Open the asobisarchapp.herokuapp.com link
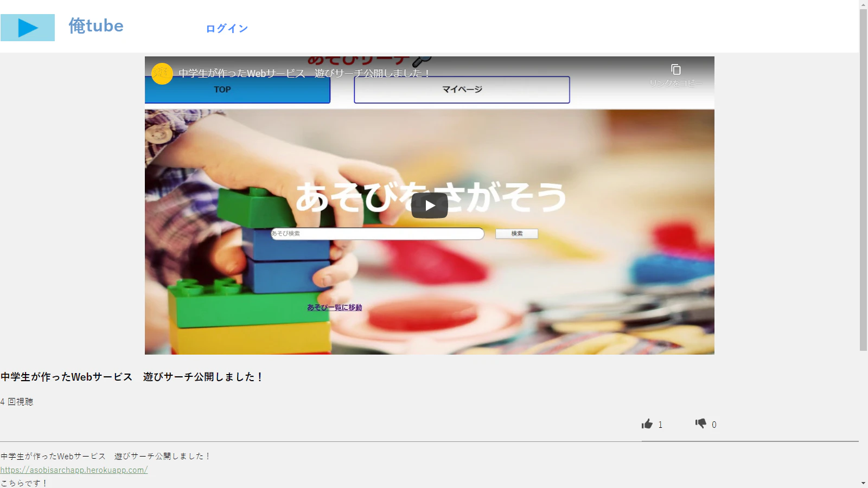Image resolution: width=868 pixels, height=488 pixels. click(74, 470)
